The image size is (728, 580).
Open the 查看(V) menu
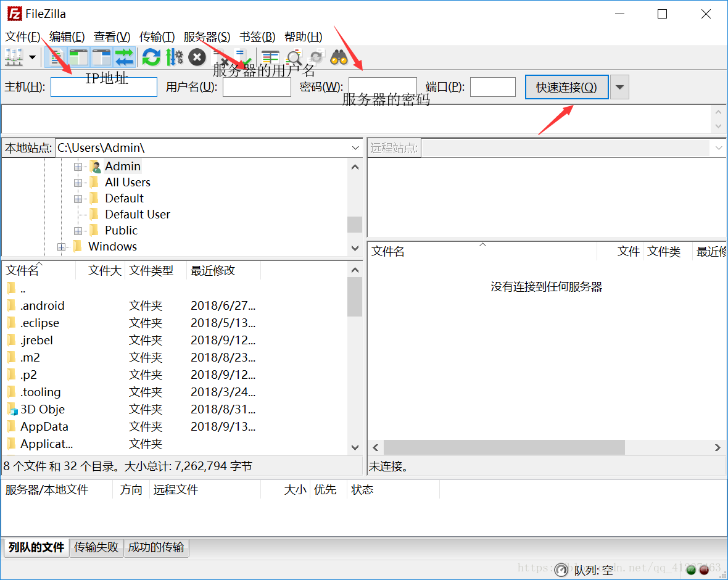112,36
